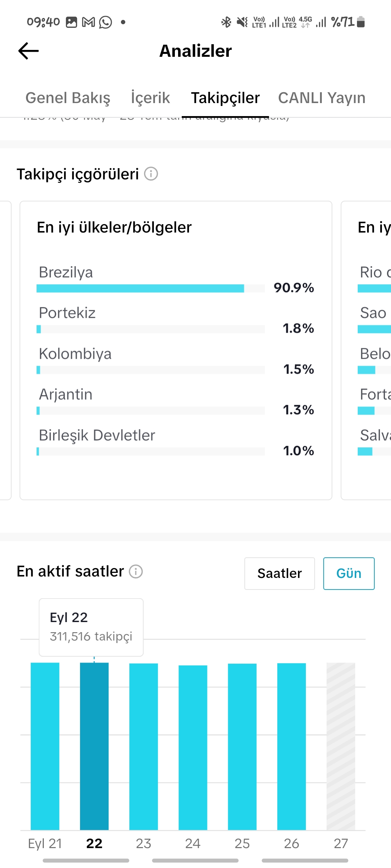Viewport: 391px width, 868px height.
Task: Select the bar for day 24
Action: 193,748
